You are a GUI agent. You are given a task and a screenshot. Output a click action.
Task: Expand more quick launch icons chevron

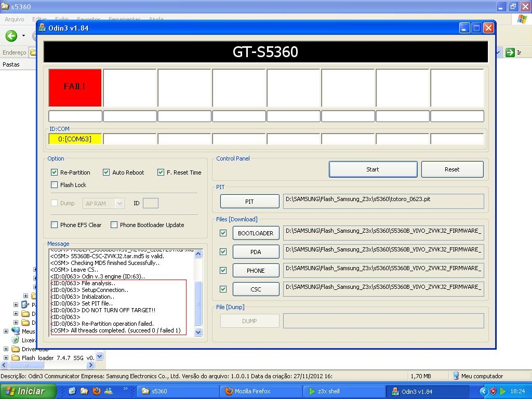(126, 389)
